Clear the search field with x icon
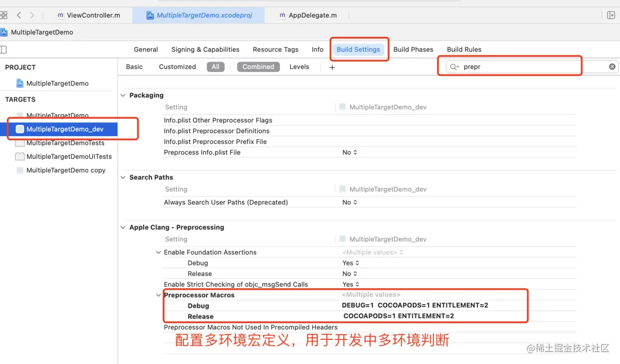 tap(612, 67)
